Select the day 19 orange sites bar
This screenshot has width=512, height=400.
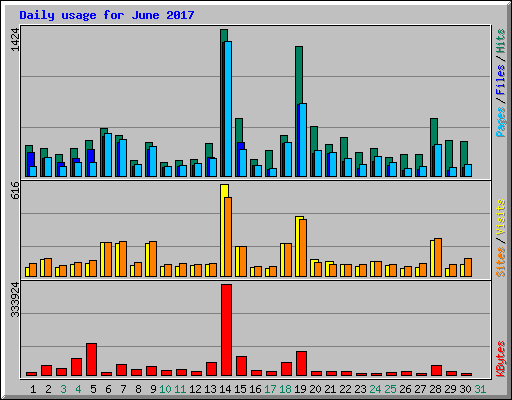tap(303, 248)
